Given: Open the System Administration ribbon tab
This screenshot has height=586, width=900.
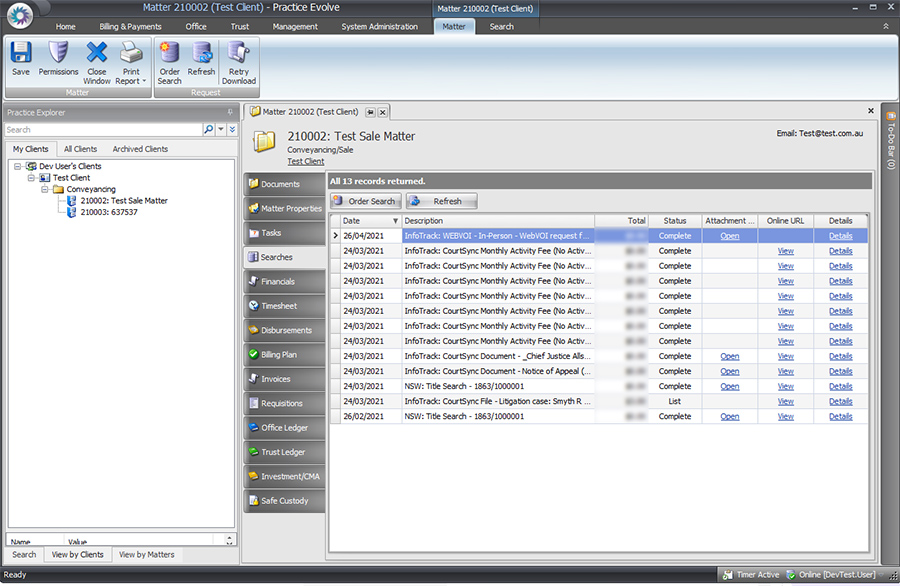Looking at the screenshot, I should (x=379, y=26).
